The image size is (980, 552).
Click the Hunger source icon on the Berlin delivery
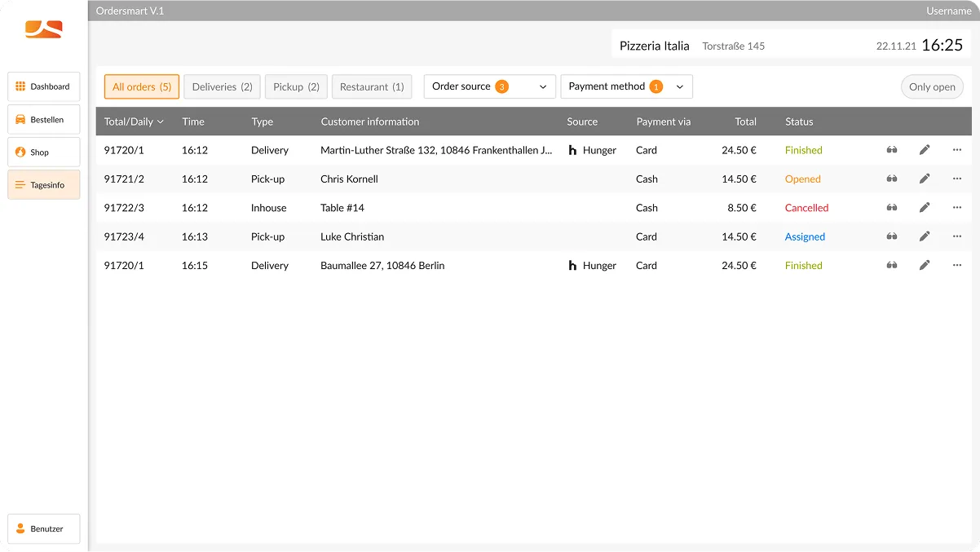tap(572, 265)
